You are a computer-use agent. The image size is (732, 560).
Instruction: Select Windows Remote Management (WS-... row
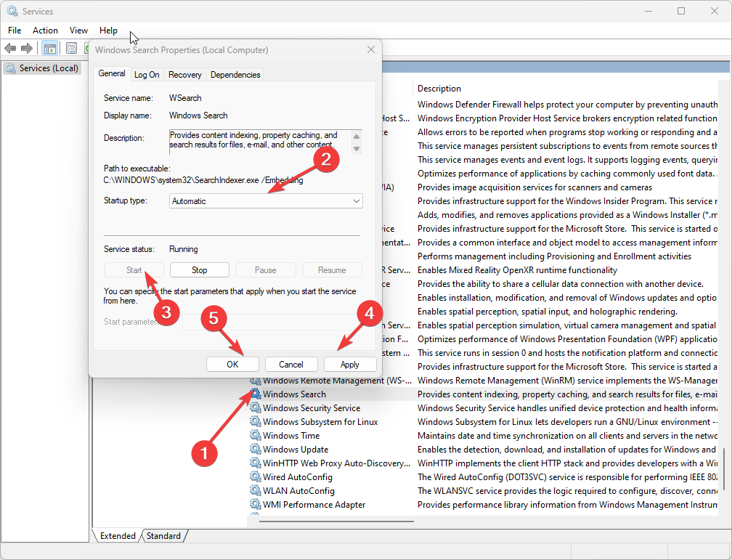click(x=483, y=381)
